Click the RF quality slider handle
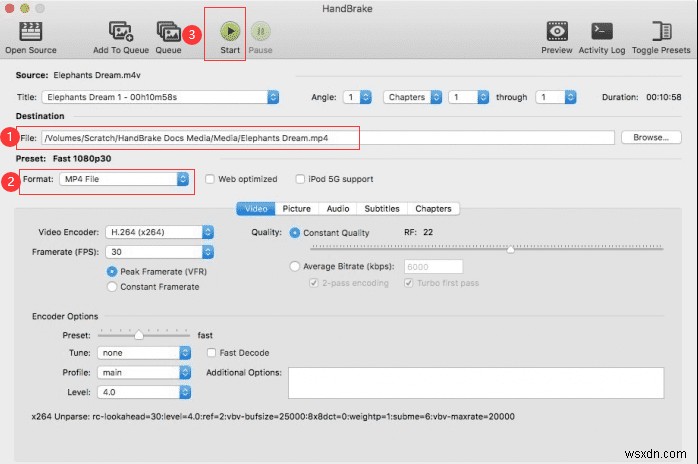Screen dimensions: 698x464 [x=511, y=249]
